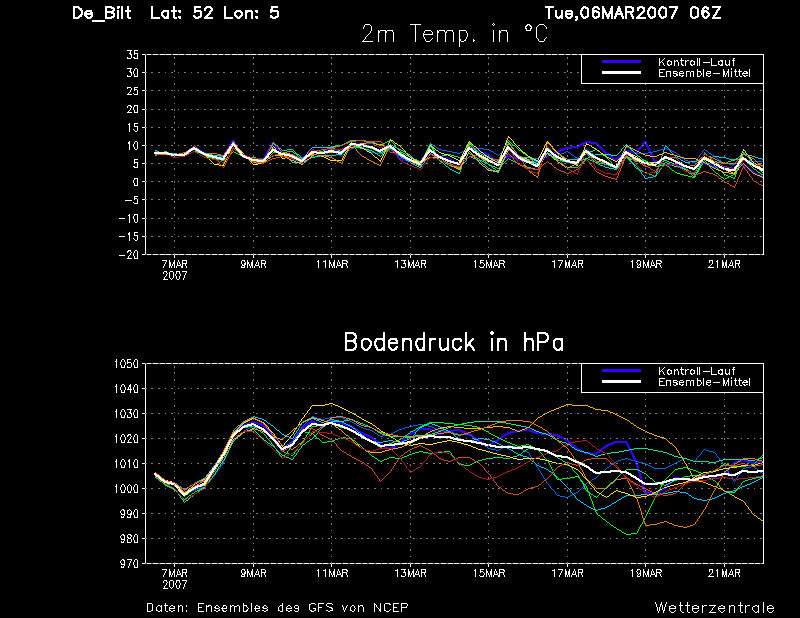Select Ensemble-Mittel text in the pressure legend
Image resolution: width=800 pixels, height=618 pixels.
(703, 383)
